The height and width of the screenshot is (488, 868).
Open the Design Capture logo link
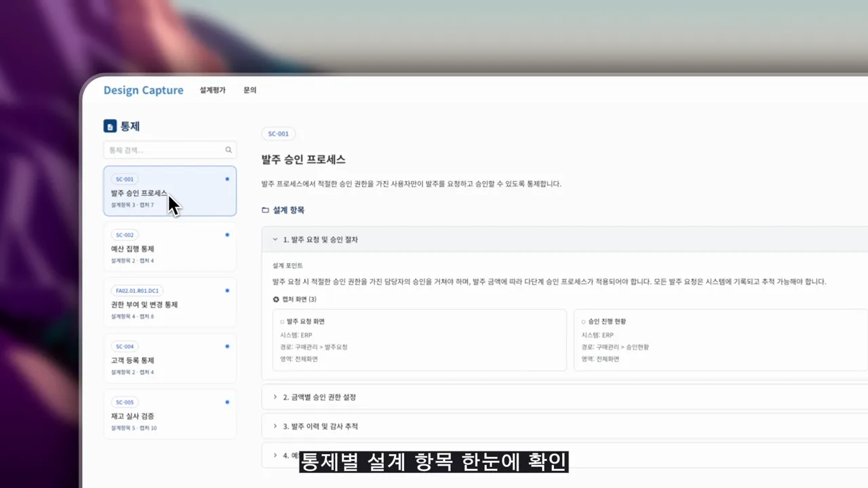click(x=143, y=90)
